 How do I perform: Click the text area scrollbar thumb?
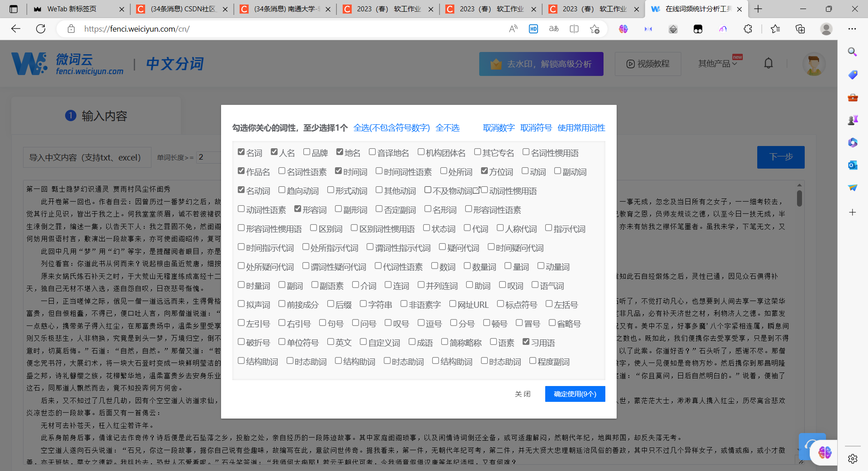pyautogui.click(x=799, y=198)
